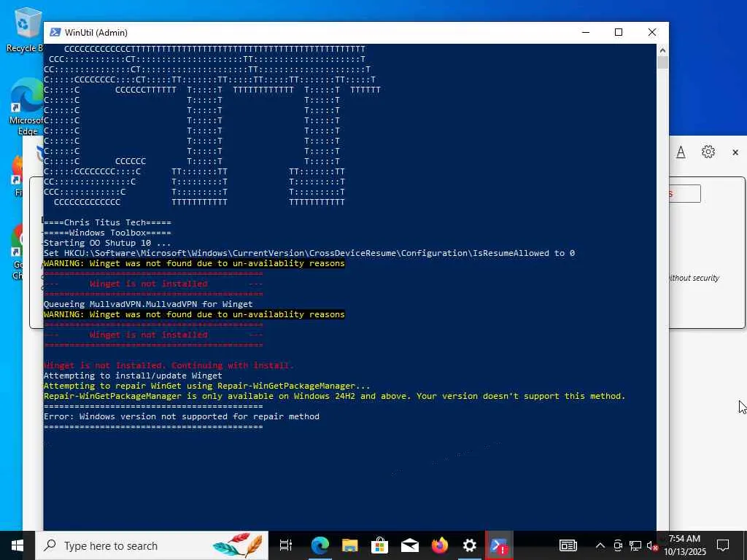
Task: Click the 'Attempting to repair WinGet' line
Action: 206,386
